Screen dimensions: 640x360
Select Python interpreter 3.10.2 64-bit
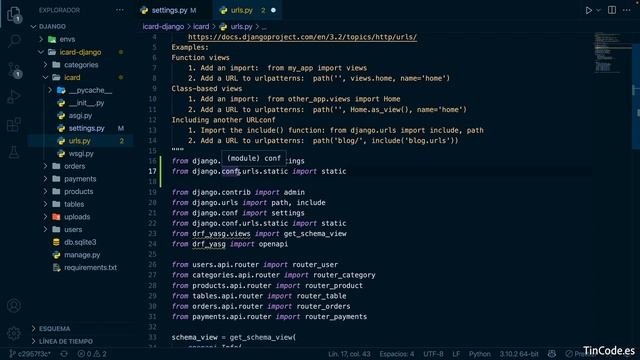click(519, 354)
